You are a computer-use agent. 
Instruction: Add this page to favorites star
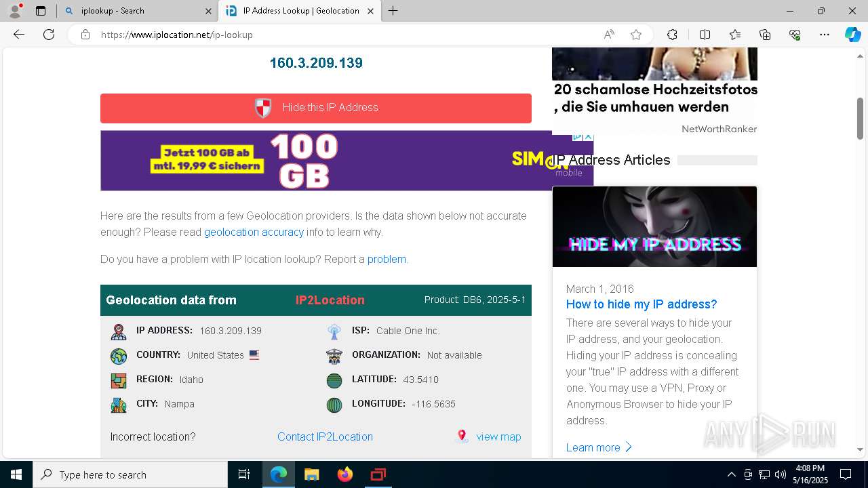click(x=636, y=35)
